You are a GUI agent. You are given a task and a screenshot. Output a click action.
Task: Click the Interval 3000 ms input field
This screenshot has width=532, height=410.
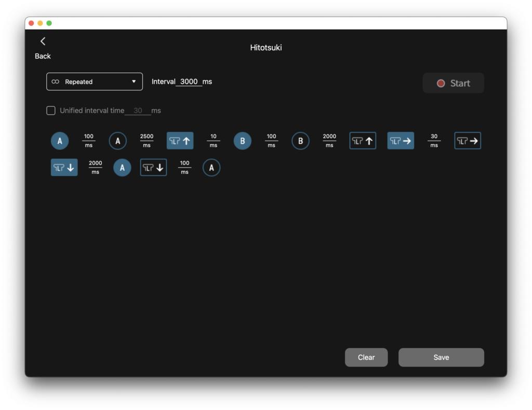coord(189,81)
